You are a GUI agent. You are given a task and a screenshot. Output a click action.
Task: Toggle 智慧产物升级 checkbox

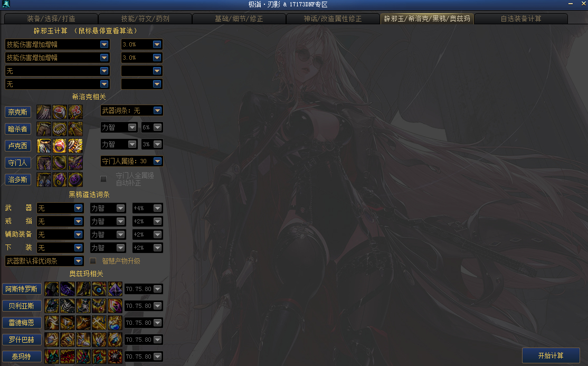click(x=93, y=261)
